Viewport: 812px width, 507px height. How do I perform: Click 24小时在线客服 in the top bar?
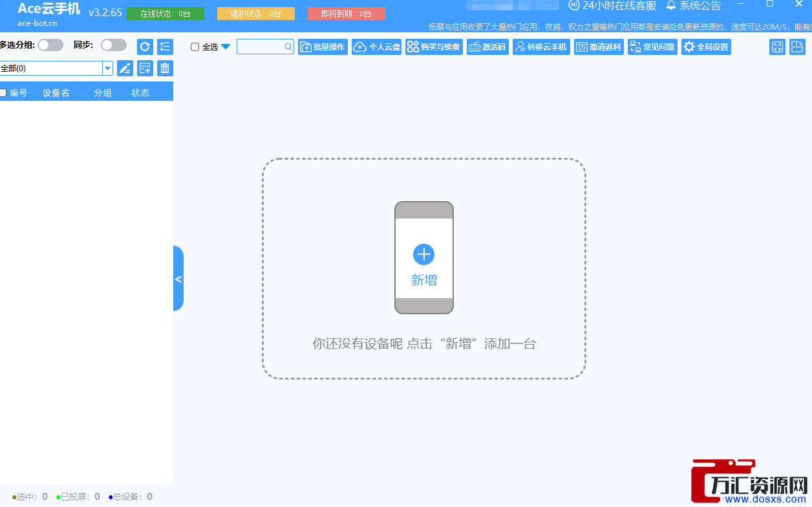pos(613,6)
